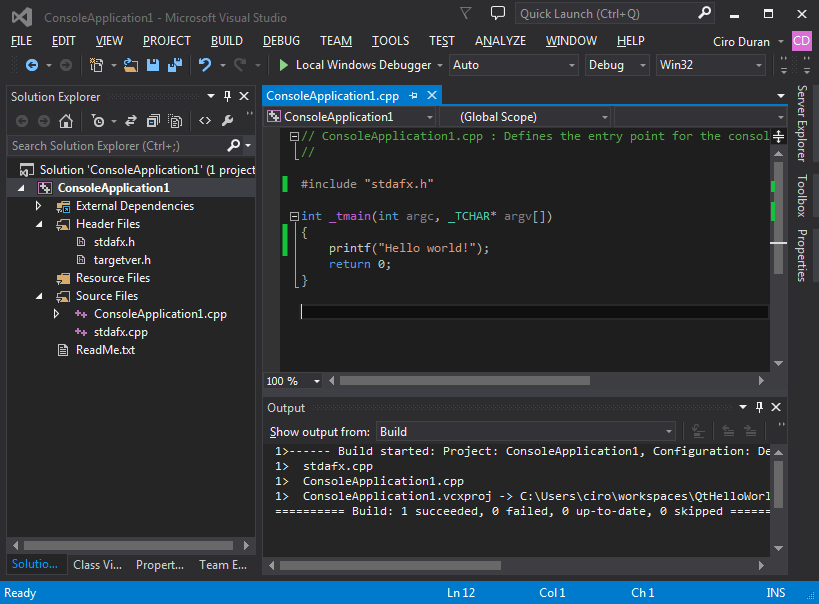The image size is (819, 604).
Task: Open Pending Changes Filter clock icon
Action: click(x=98, y=121)
